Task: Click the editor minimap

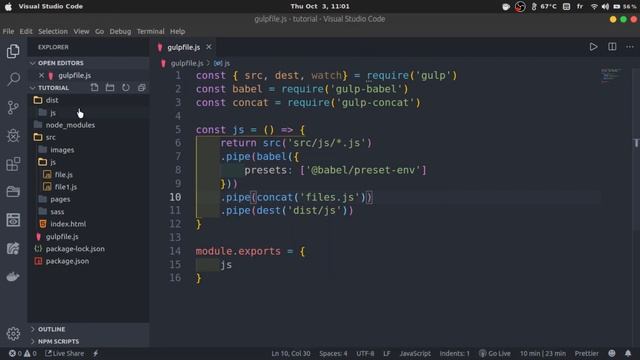Action: click(611, 76)
